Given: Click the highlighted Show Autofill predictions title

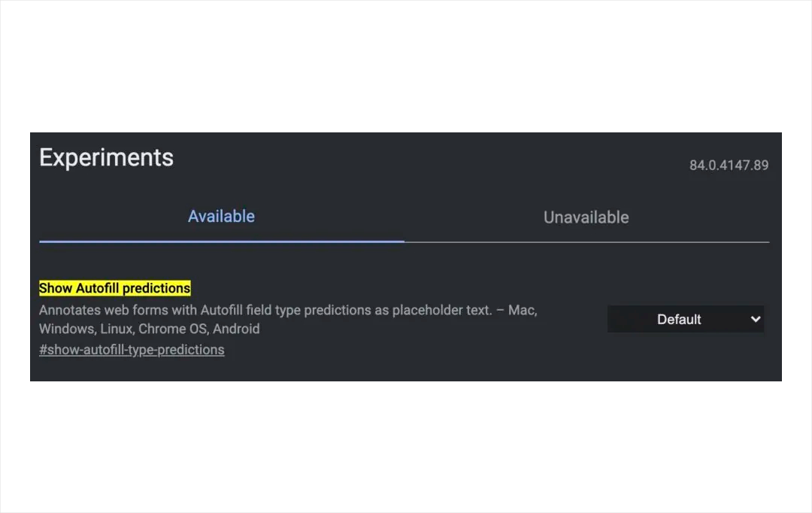Looking at the screenshot, I should click(x=114, y=287).
